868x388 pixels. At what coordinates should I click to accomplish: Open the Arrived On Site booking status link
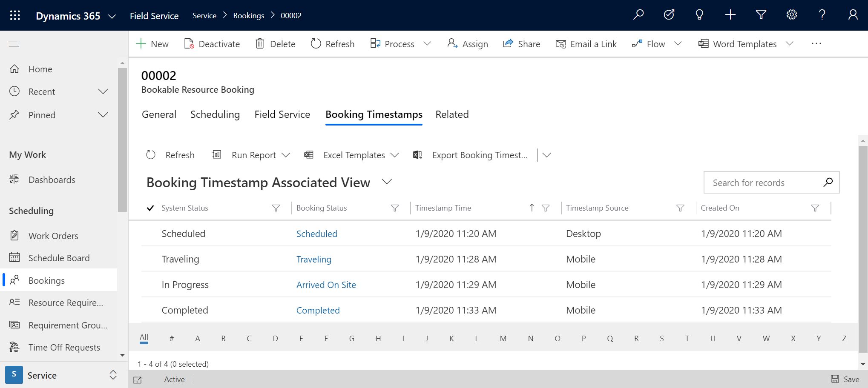(326, 285)
